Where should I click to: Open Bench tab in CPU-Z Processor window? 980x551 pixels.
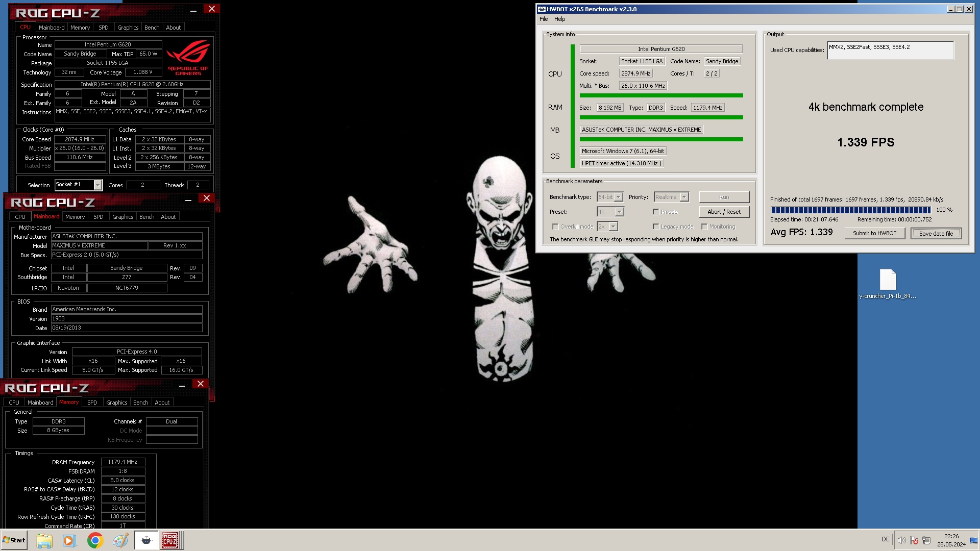(152, 28)
